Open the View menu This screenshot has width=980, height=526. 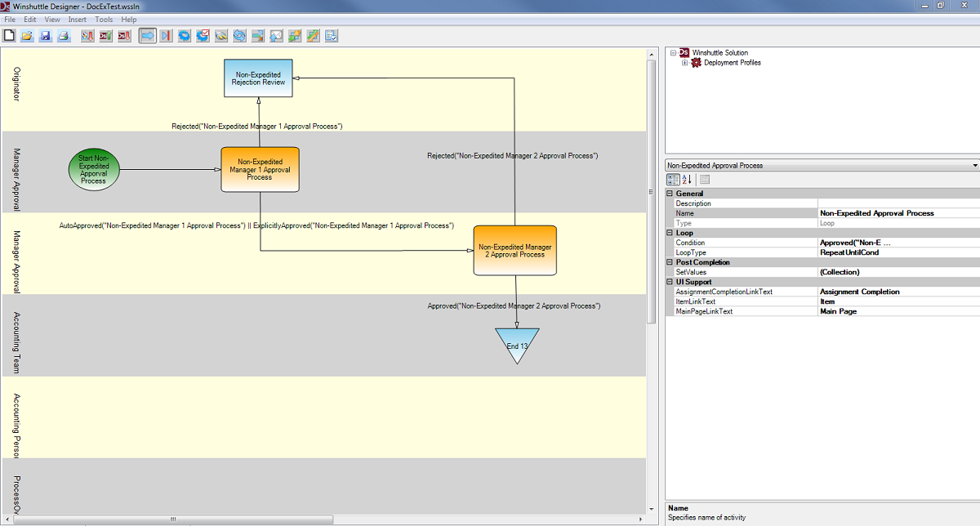(52, 19)
